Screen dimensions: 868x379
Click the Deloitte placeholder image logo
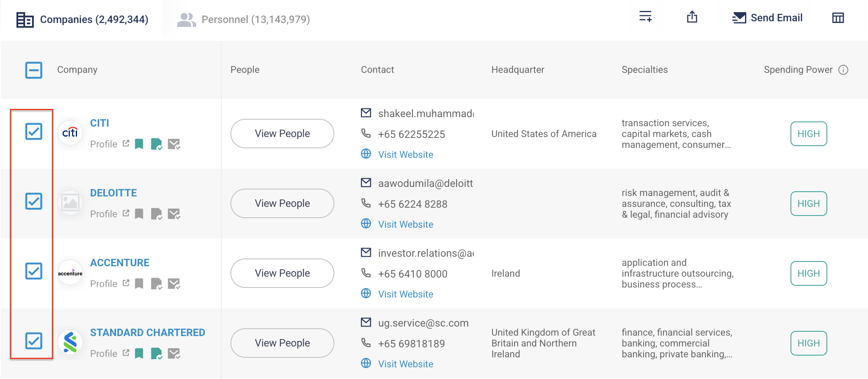point(70,203)
